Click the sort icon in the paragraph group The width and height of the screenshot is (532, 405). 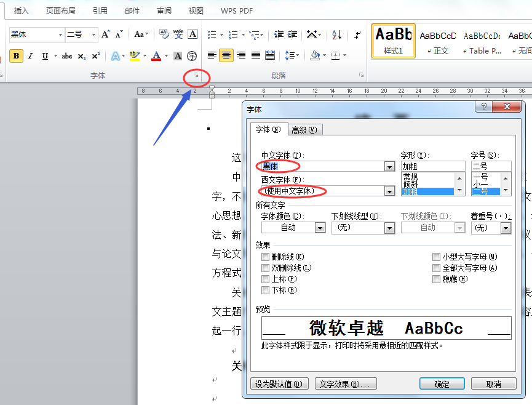pos(336,35)
